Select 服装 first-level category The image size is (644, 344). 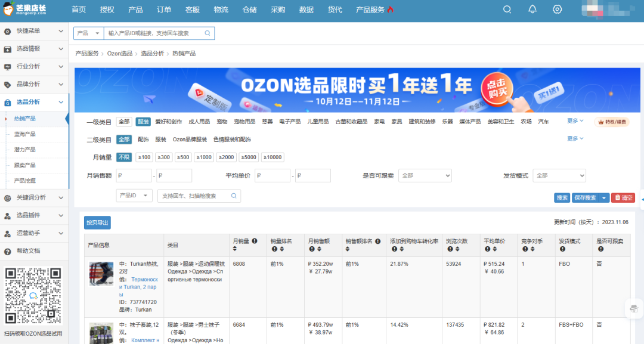tap(143, 122)
